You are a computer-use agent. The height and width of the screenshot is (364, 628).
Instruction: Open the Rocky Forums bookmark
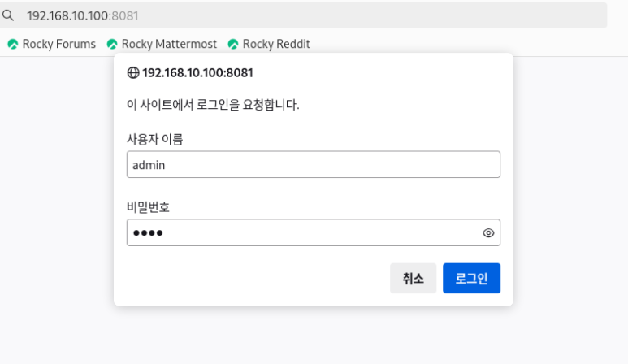(x=52, y=44)
